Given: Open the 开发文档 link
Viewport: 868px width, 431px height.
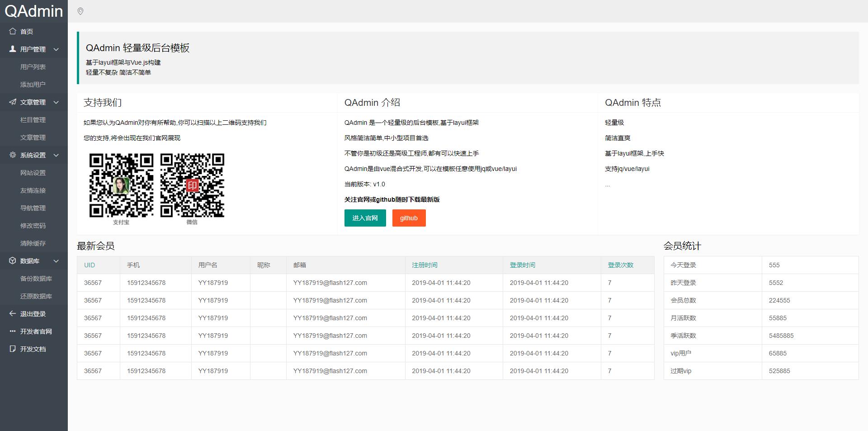Looking at the screenshot, I should (33, 349).
